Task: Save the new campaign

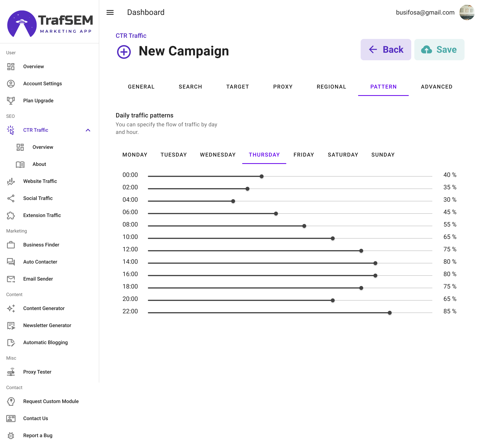Action: click(439, 50)
